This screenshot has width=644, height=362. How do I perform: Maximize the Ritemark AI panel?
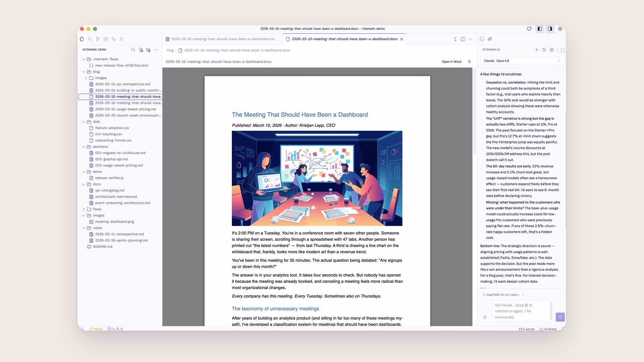pos(563,50)
